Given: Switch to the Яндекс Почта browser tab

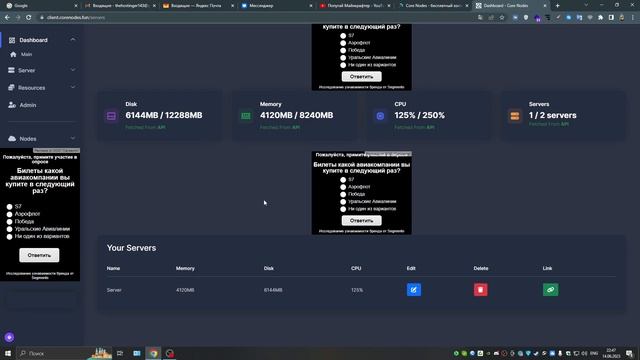Looking at the screenshot, I should [198, 6].
